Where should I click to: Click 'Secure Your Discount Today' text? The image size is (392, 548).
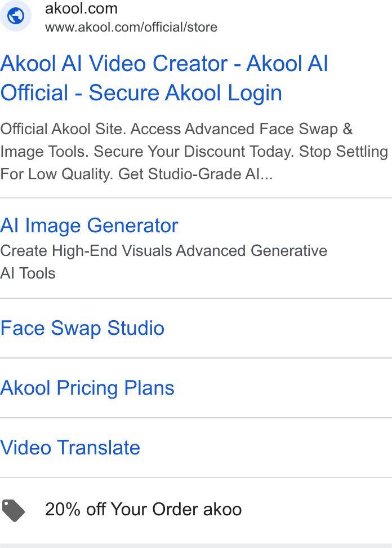(194, 152)
